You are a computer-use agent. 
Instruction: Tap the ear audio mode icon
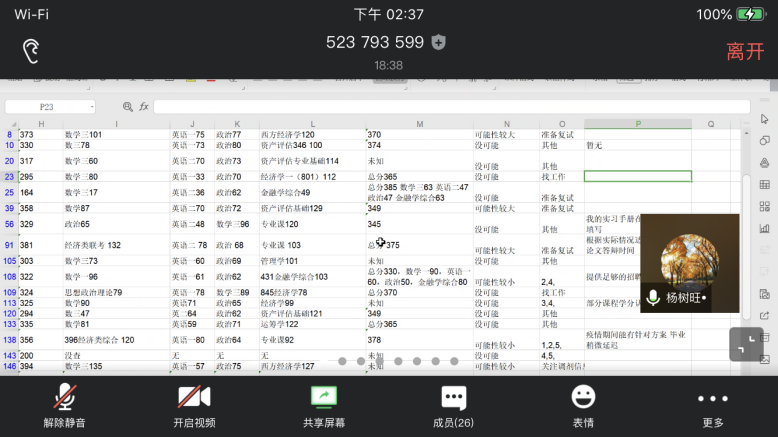coord(32,50)
